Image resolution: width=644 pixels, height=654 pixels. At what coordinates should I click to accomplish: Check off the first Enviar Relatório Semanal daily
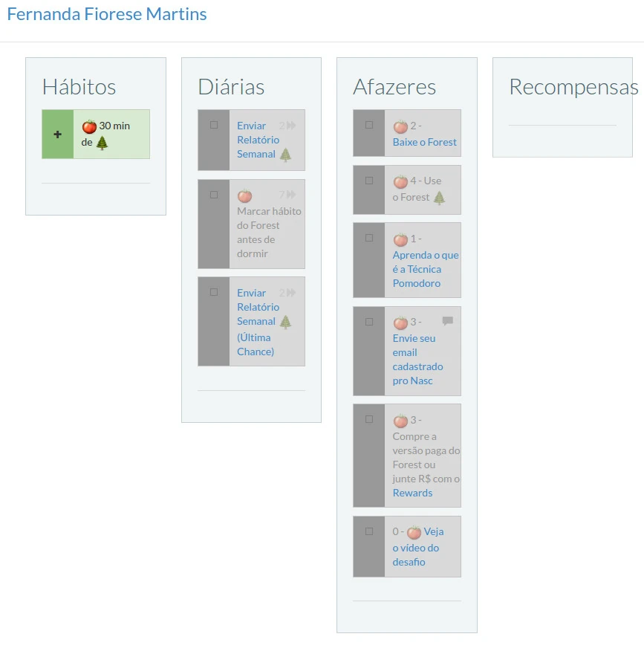coord(214,126)
